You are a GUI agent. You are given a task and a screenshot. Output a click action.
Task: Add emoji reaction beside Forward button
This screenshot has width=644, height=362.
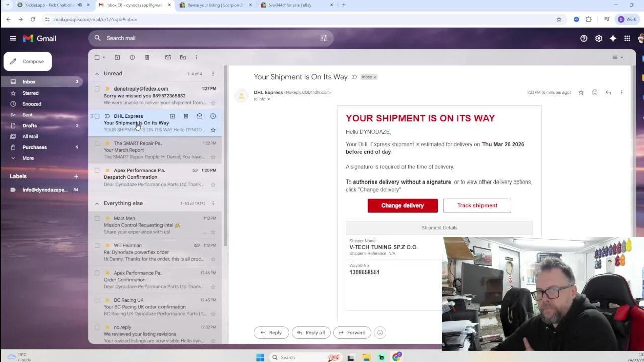tap(380, 332)
